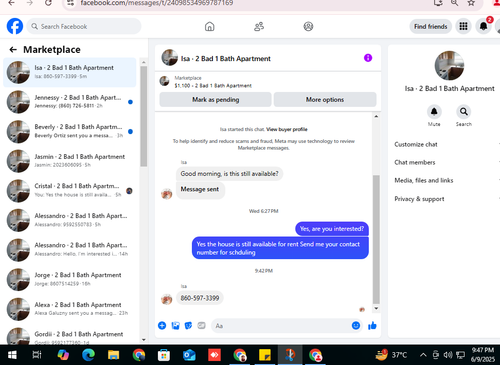Click in the Search Facebook field

click(x=84, y=26)
